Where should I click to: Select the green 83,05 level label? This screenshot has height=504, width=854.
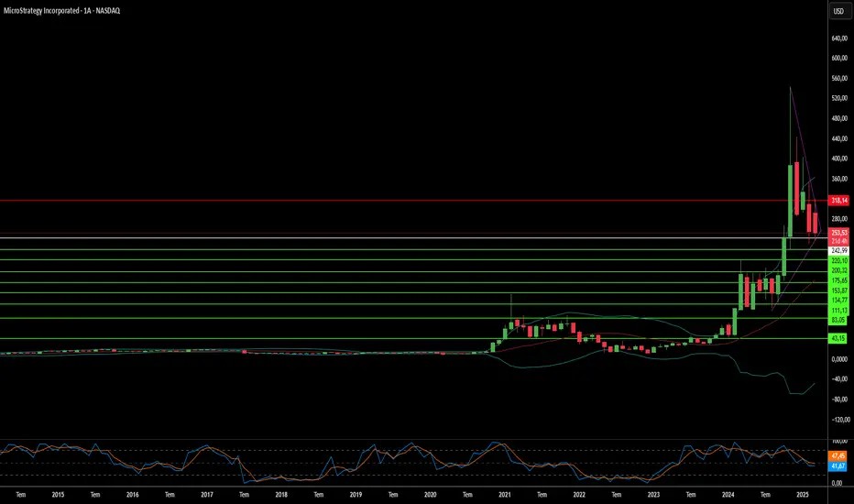(838, 320)
